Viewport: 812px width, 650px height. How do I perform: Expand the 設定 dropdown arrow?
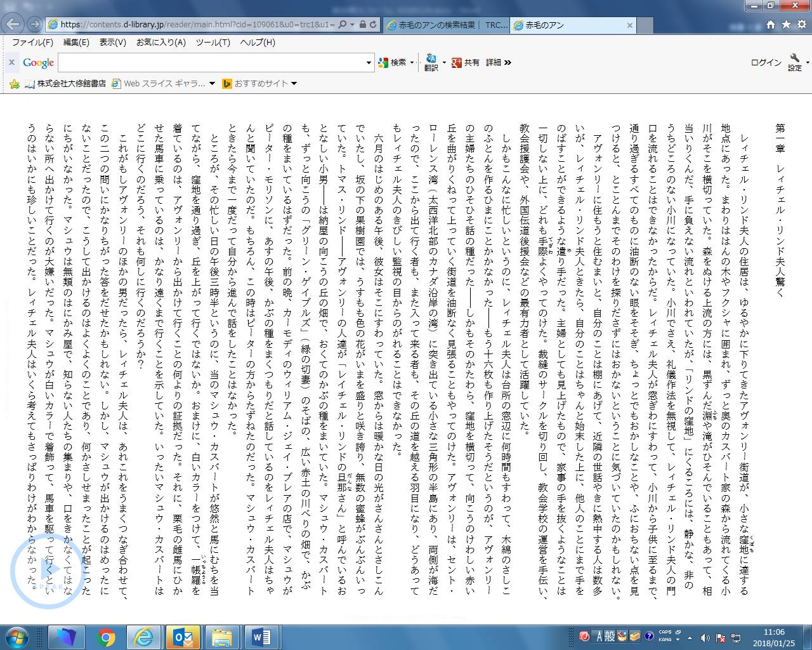click(x=808, y=62)
